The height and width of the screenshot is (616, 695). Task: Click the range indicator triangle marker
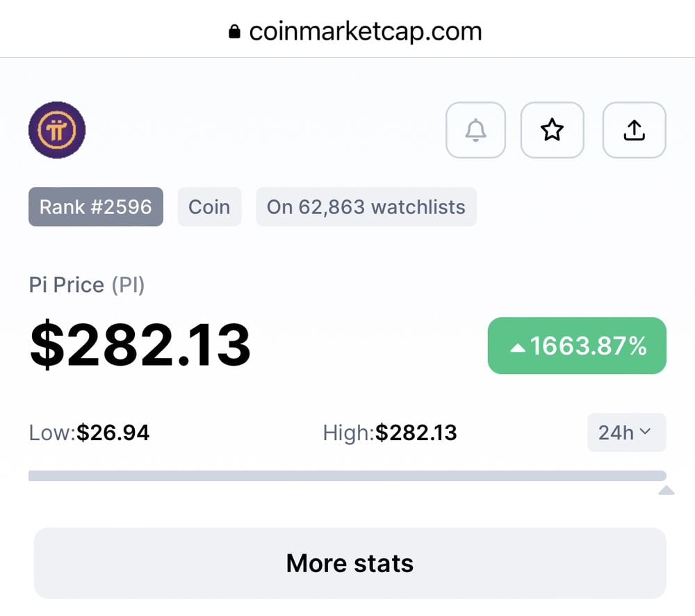(666, 491)
